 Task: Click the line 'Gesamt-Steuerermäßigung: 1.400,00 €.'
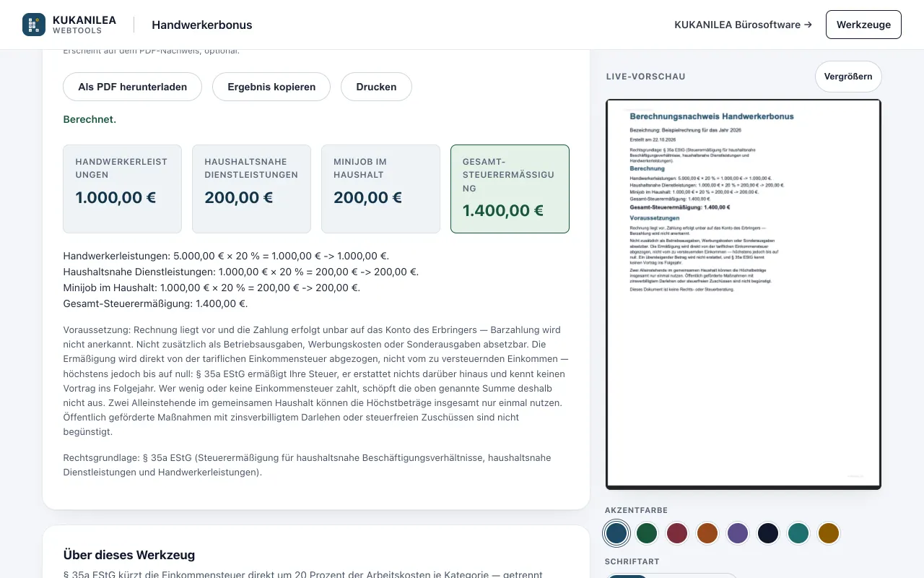pos(155,303)
